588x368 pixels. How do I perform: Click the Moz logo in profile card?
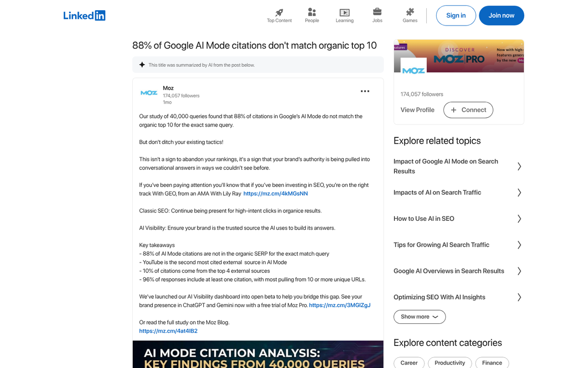pos(414,71)
